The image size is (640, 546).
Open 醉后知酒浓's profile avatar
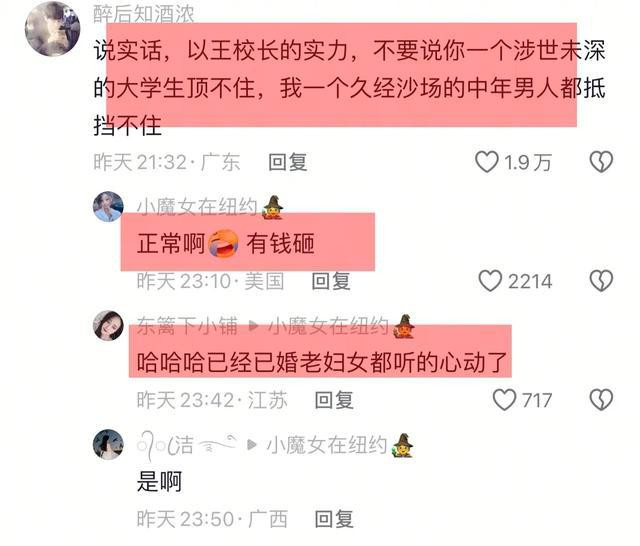coord(52,29)
